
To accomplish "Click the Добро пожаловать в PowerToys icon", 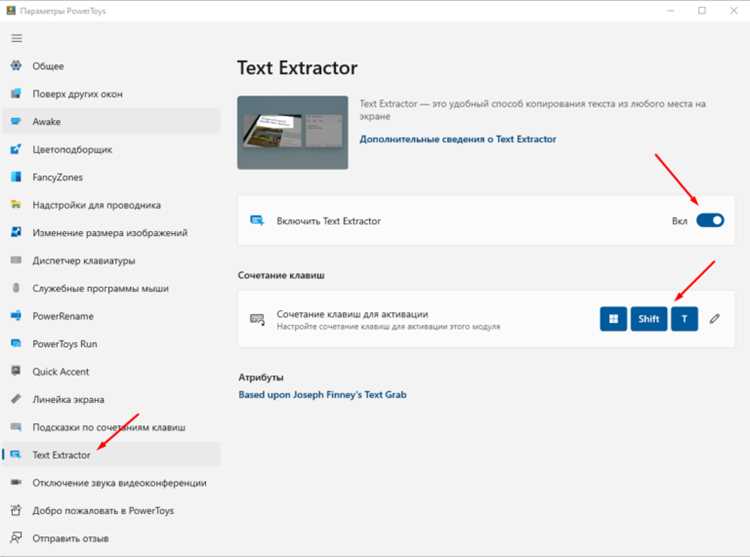I will click(x=16, y=510).
